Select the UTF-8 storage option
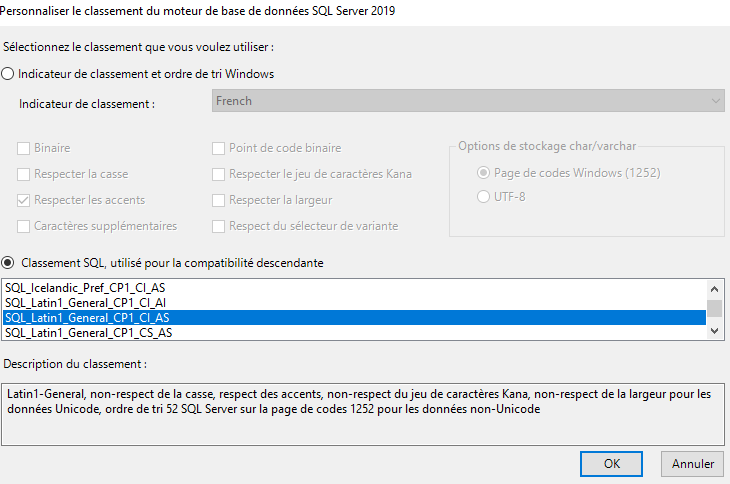730x484 pixels. tap(485, 196)
